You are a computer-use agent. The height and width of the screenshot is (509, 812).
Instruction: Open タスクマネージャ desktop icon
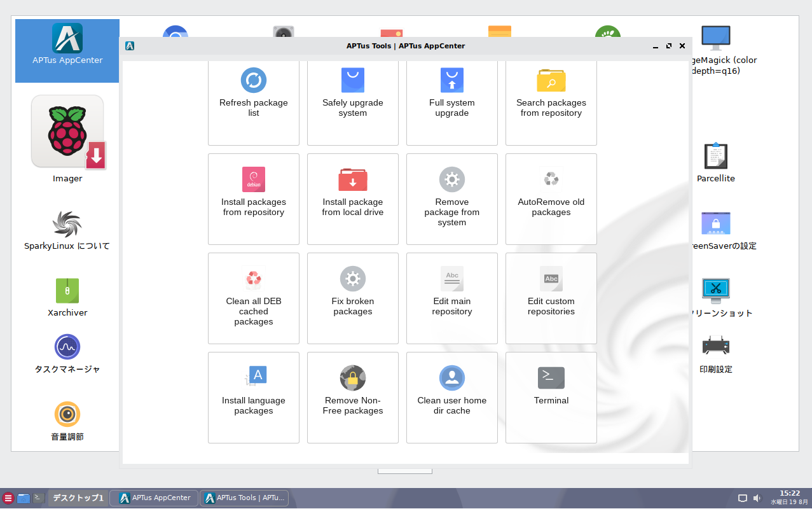point(67,354)
